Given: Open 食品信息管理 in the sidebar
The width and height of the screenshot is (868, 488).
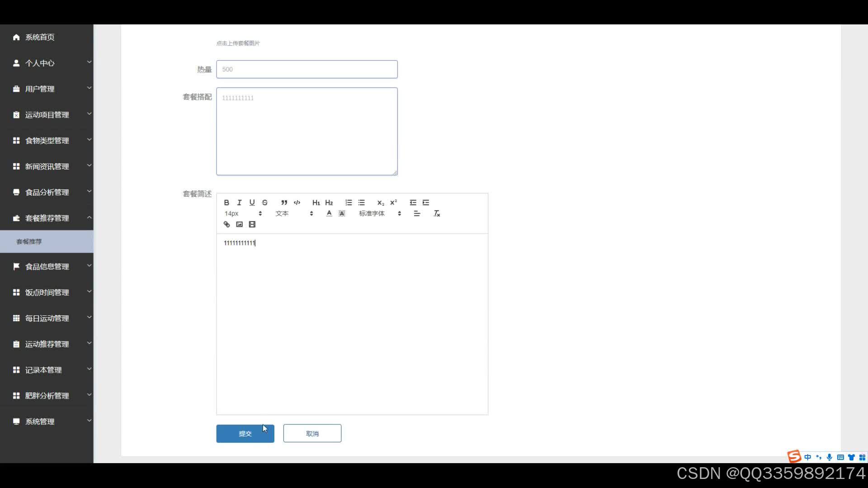Looking at the screenshot, I should (47, 266).
